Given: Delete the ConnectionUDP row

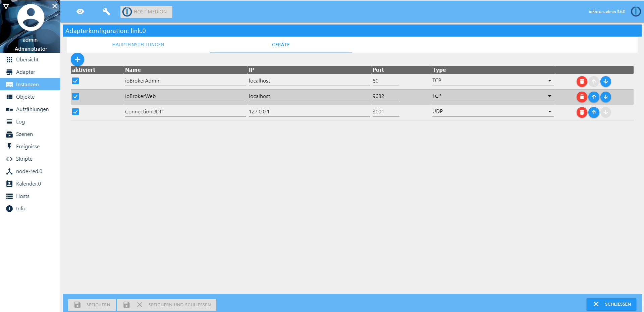Looking at the screenshot, I should coord(582,112).
